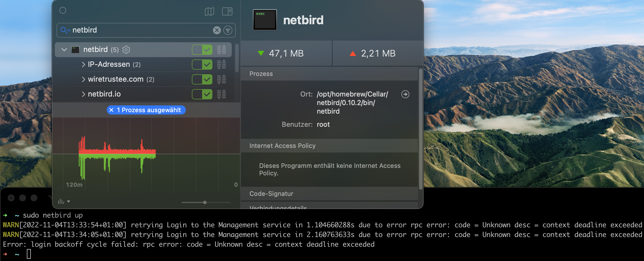644x261 pixels.
Task: Toggle the detail sidebar panel
Action: pyautogui.click(x=227, y=11)
